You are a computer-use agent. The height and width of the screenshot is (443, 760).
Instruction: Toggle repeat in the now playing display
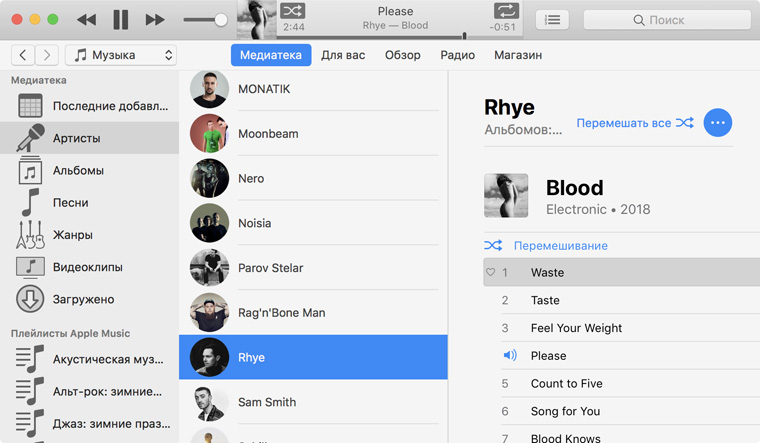click(506, 11)
